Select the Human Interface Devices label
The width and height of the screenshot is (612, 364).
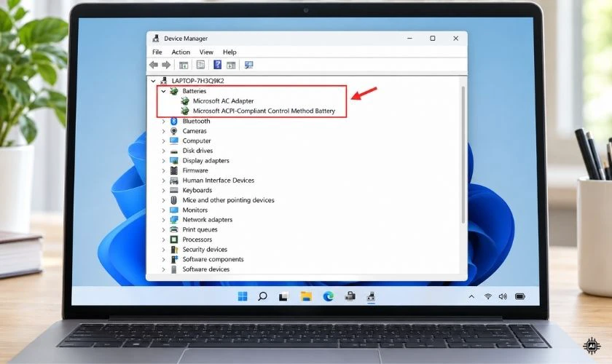(x=218, y=181)
